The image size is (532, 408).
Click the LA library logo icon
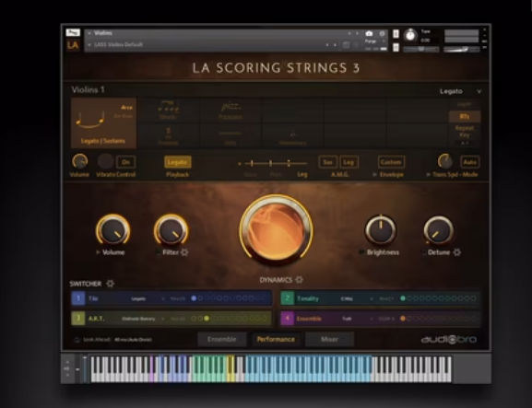73,45
